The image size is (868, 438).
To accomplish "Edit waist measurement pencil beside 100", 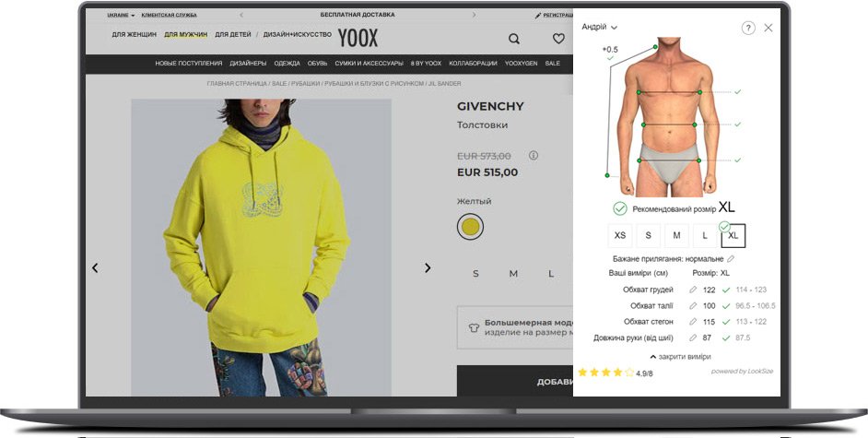I will (x=693, y=305).
